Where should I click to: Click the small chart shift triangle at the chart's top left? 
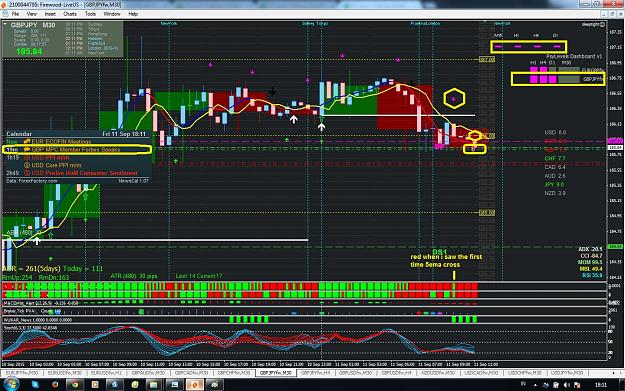(x=5, y=24)
